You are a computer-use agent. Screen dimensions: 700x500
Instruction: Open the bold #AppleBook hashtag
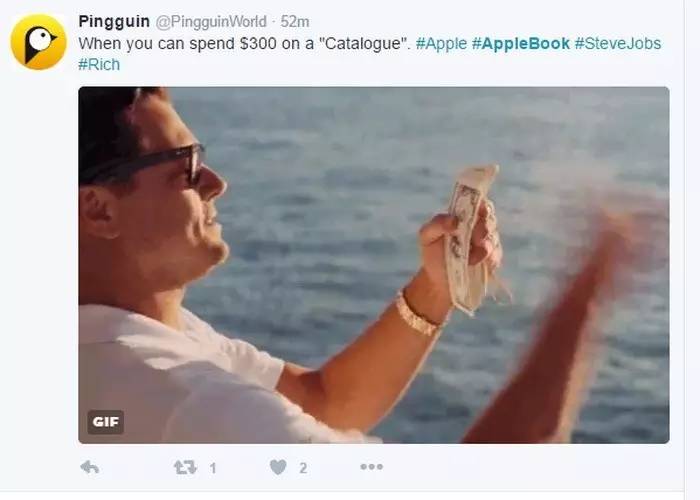[x=520, y=43]
